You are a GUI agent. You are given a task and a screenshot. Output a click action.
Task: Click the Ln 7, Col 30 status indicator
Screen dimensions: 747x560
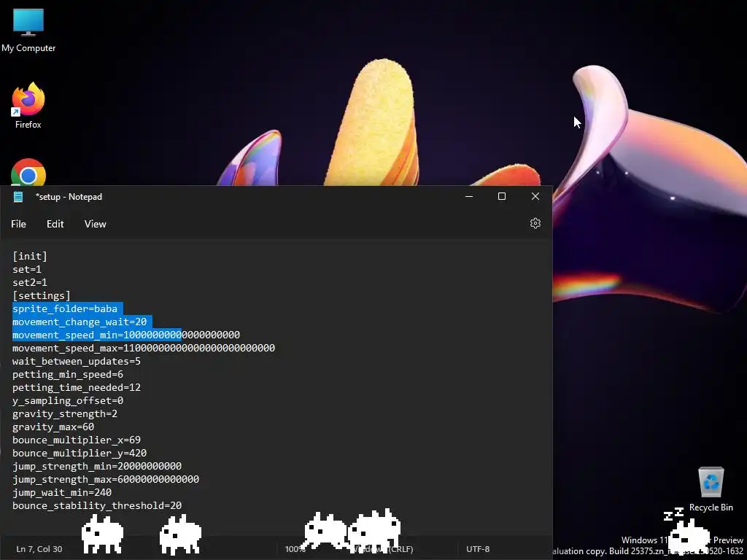(39, 549)
